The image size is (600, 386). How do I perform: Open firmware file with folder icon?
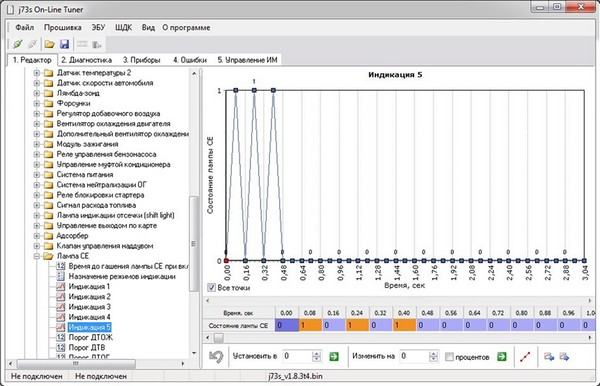pos(49,44)
